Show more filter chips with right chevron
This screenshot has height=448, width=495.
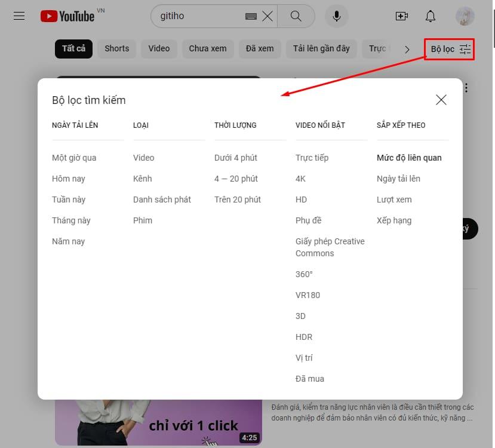[x=407, y=50]
